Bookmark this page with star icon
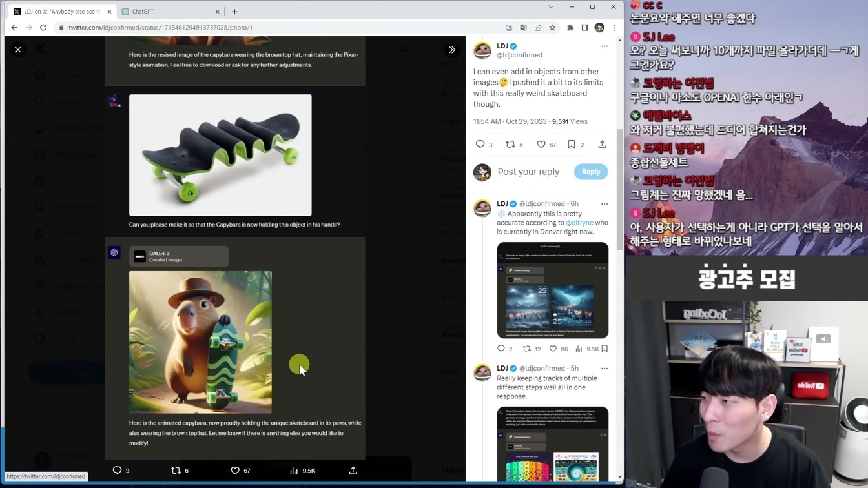The image size is (868, 488). coord(552,28)
